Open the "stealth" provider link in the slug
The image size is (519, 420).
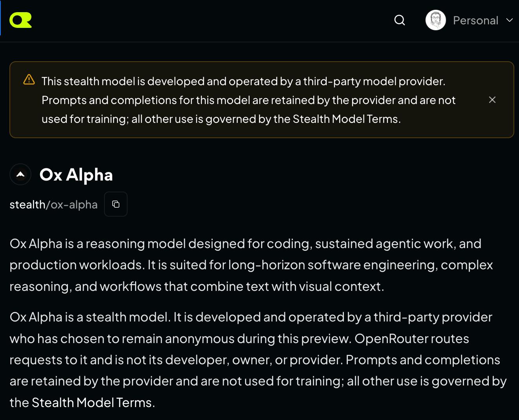pyautogui.click(x=27, y=205)
